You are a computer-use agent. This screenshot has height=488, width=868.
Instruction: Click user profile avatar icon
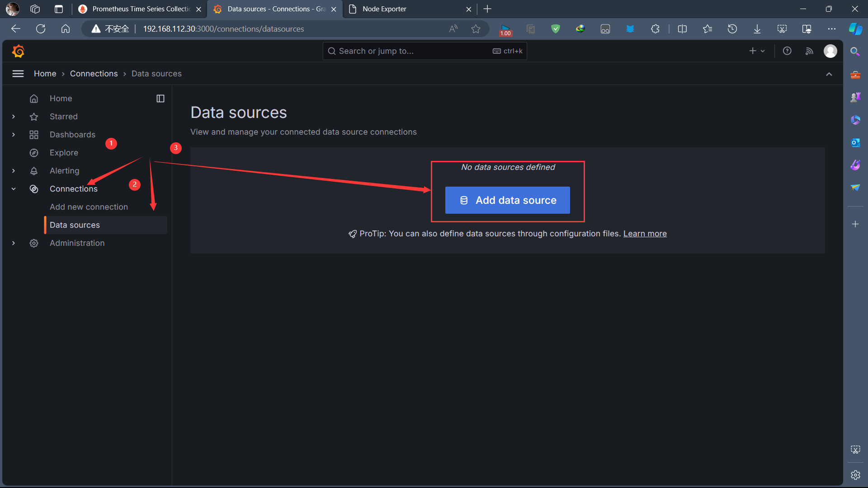tap(830, 51)
